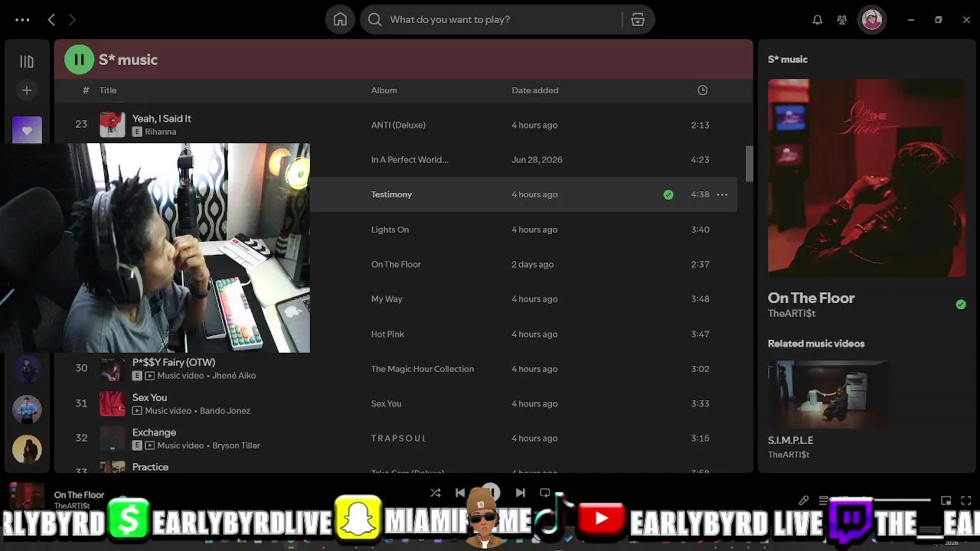
Task: Toggle shuffle in the player bar
Action: [435, 493]
